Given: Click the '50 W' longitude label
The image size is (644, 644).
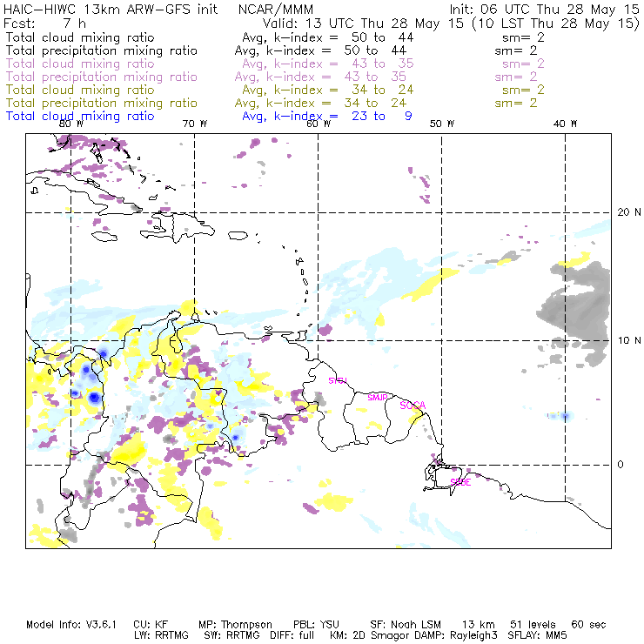Looking at the screenshot, I should coord(442,124).
